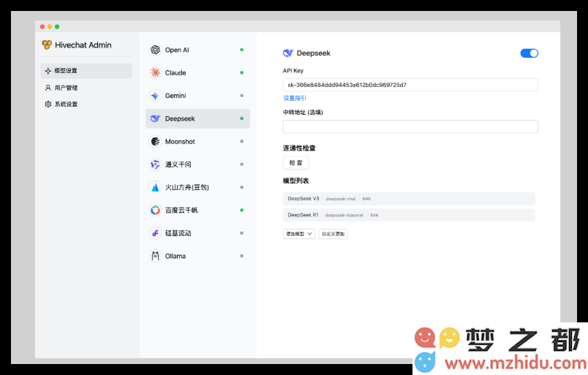Viewport: 588px width, 375px height.
Task: Click Gemini gray status dot
Action: (242, 96)
